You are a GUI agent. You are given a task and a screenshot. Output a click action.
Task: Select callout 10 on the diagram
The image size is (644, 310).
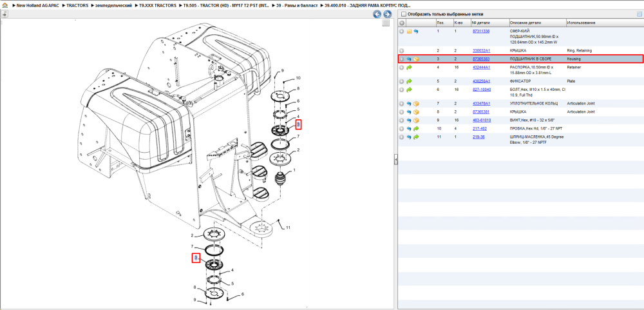298,78
